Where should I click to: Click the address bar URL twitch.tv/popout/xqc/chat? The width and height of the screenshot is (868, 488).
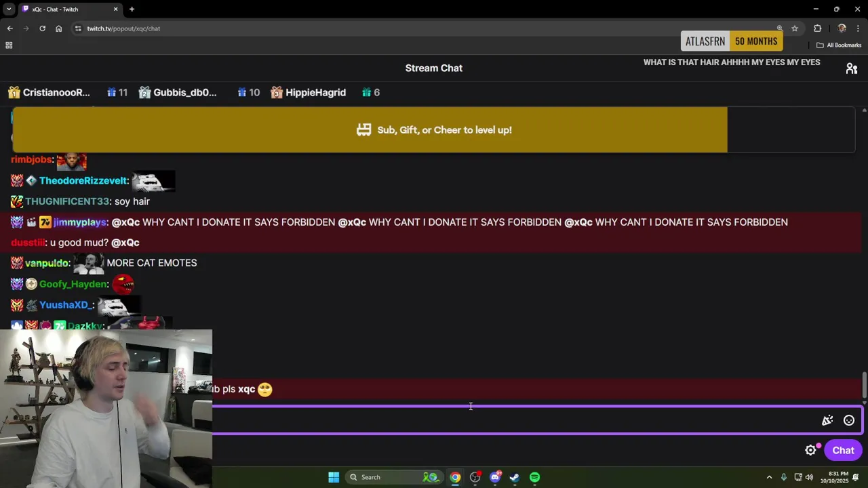(123, 28)
